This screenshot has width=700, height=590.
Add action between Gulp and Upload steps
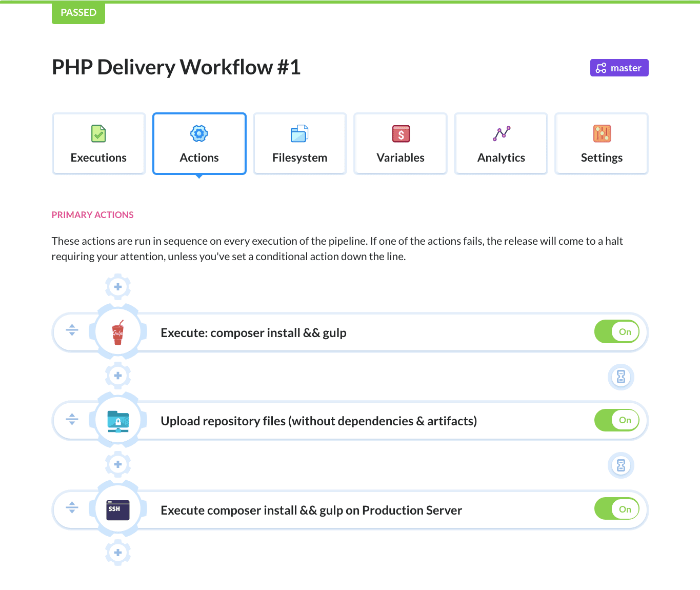coord(118,376)
